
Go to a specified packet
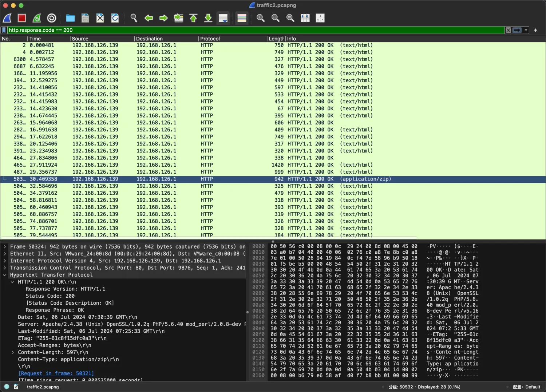pyautogui.click(x=178, y=18)
